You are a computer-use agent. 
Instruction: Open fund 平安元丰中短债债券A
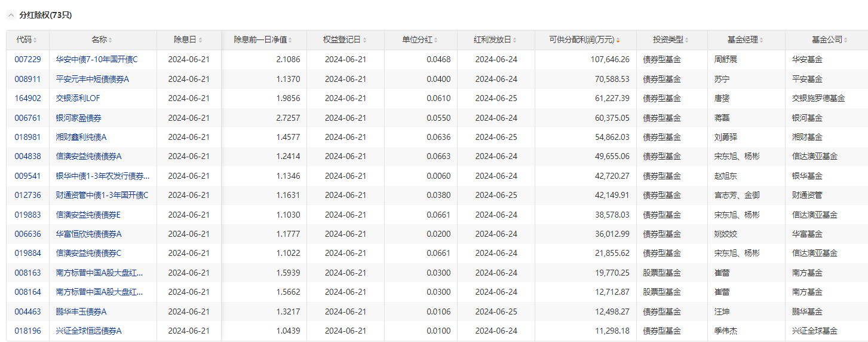(93, 79)
